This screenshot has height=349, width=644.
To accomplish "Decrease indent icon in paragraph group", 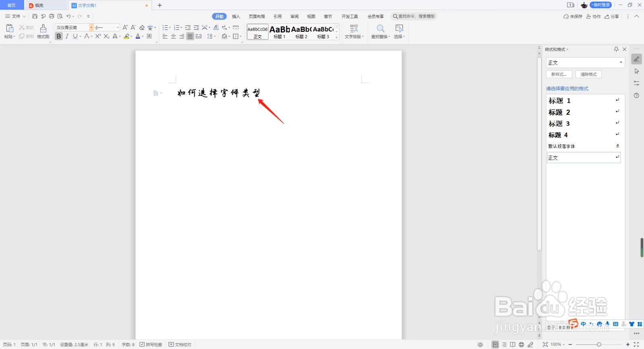I will click(188, 27).
